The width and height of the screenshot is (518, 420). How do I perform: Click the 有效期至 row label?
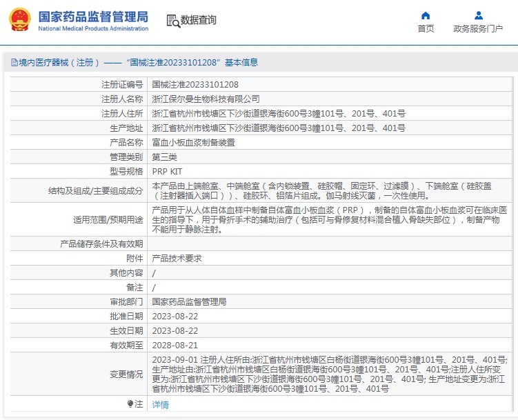coord(126,346)
